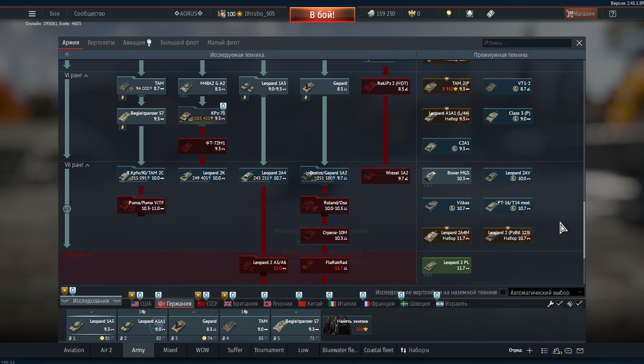This screenshot has height=364, width=644.
Task: Click the В бой! battle button
Action: point(322,15)
